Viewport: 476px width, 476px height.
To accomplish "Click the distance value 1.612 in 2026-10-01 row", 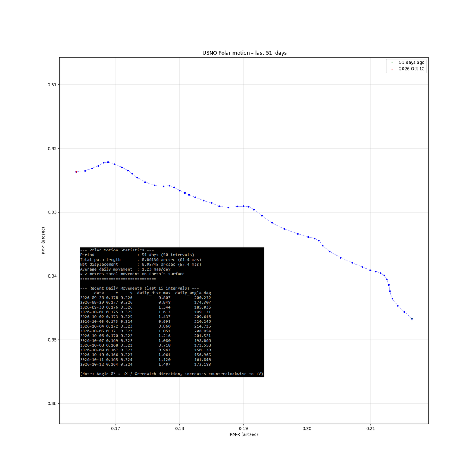I will pyautogui.click(x=165, y=312).
